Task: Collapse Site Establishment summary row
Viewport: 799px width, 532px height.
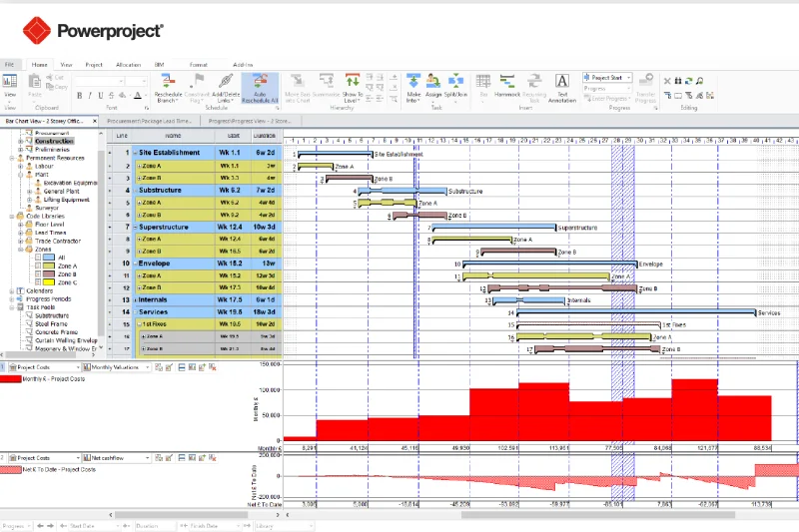Action: pyautogui.click(x=136, y=153)
